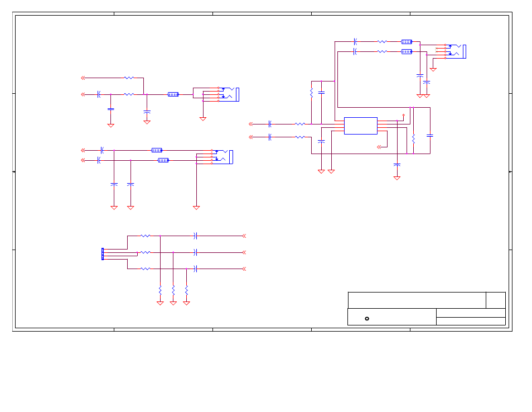This screenshot has height=412, width=532.
Task: Select the ground symbol below the top-right jack
Action: click(433, 70)
